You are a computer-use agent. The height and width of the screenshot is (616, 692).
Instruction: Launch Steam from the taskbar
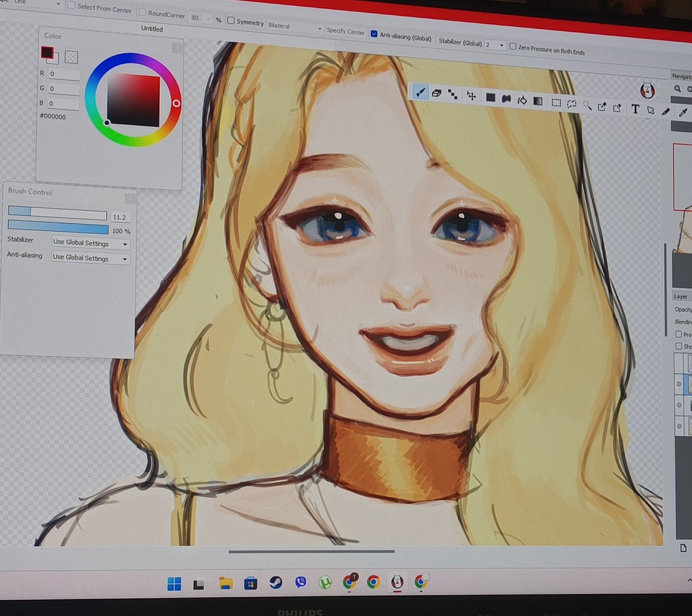[276, 583]
